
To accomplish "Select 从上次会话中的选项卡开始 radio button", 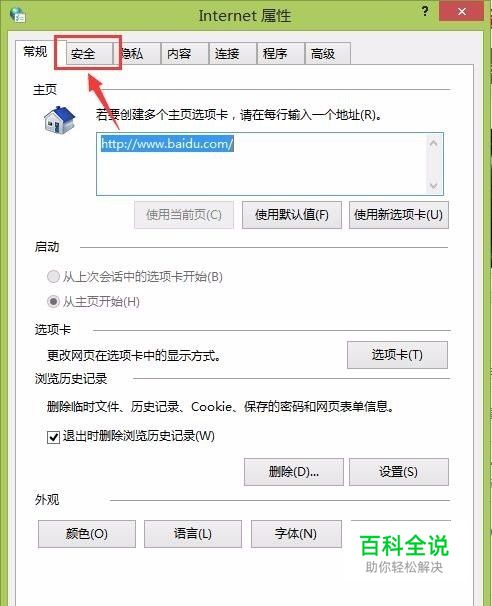I will pos(53,276).
